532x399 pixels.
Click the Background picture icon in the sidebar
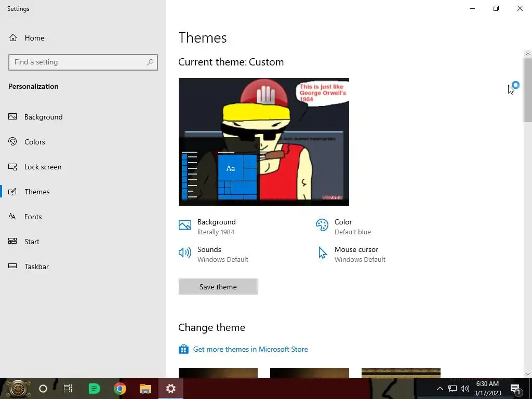[x=12, y=117]
